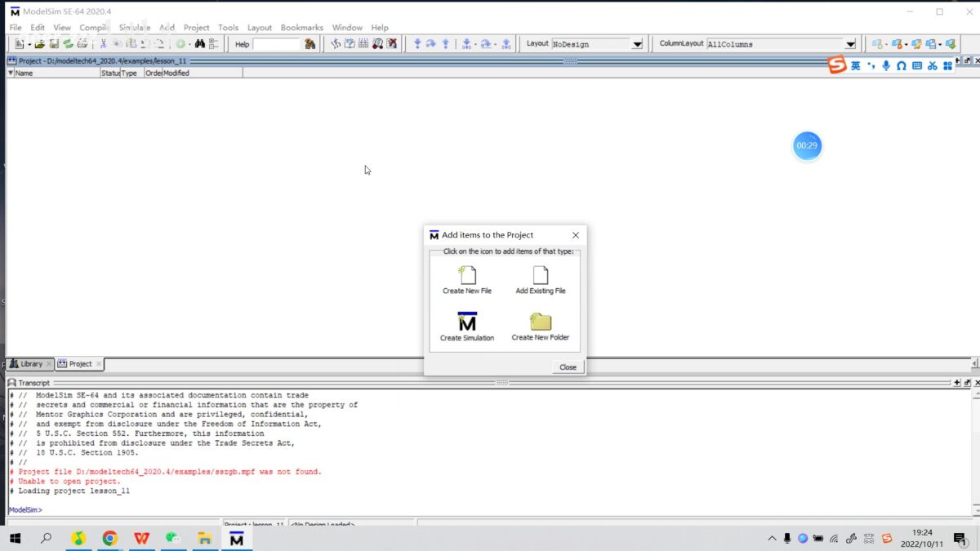Click the Undo toolbar icon
Screen dimensions: 980x551
click(145, 44)
